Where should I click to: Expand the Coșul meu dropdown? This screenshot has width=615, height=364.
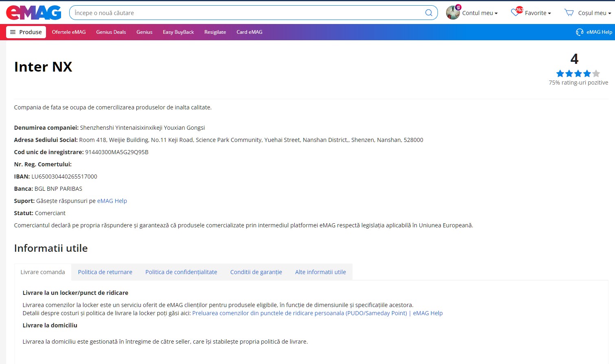pyautogui.click(x=594, y=13)
